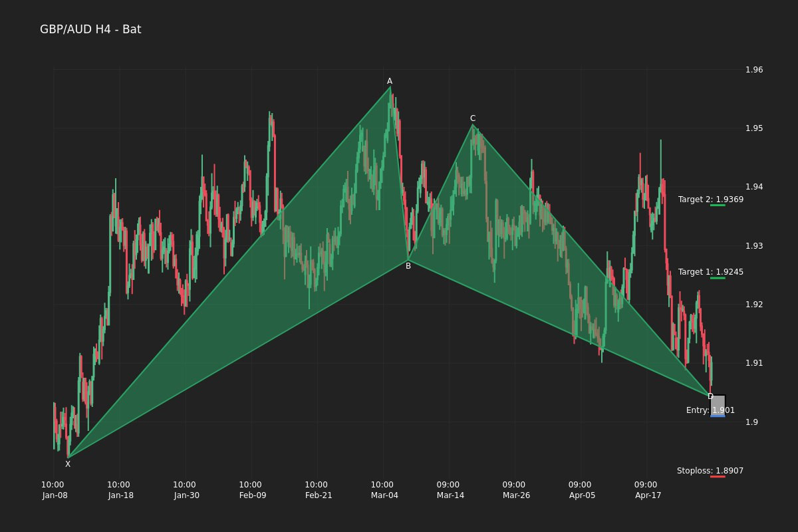Click the green Target 1 level marker
798x532 pixels.
718,277
